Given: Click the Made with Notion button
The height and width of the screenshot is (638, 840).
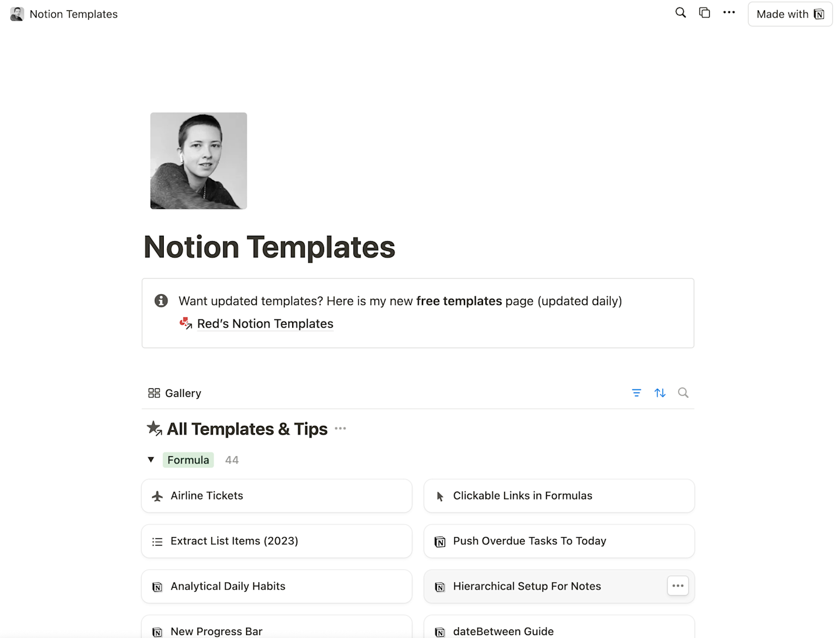Looking at the screenshot, I should (790, 14).
